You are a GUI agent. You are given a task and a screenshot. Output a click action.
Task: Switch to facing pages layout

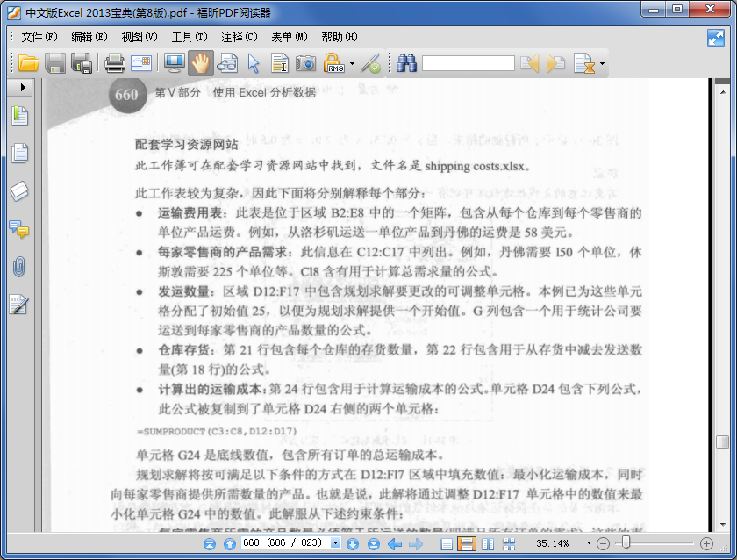click(489, 544)
